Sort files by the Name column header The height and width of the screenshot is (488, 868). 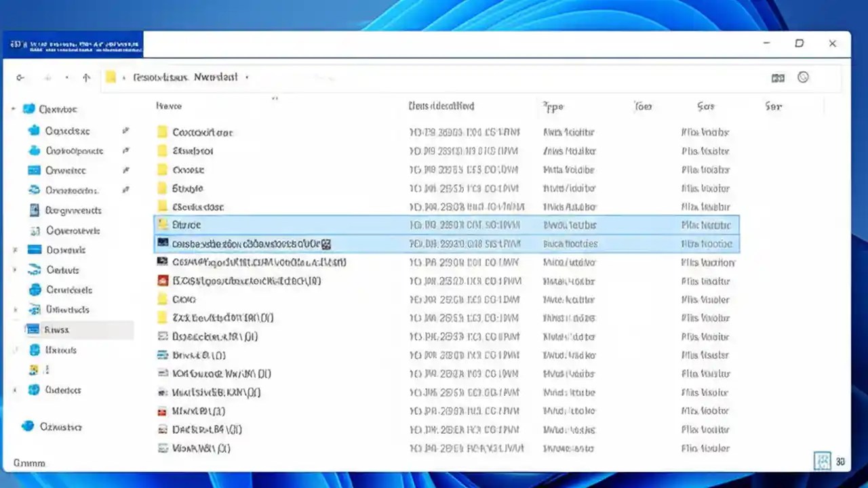click(x=169, y=106)
